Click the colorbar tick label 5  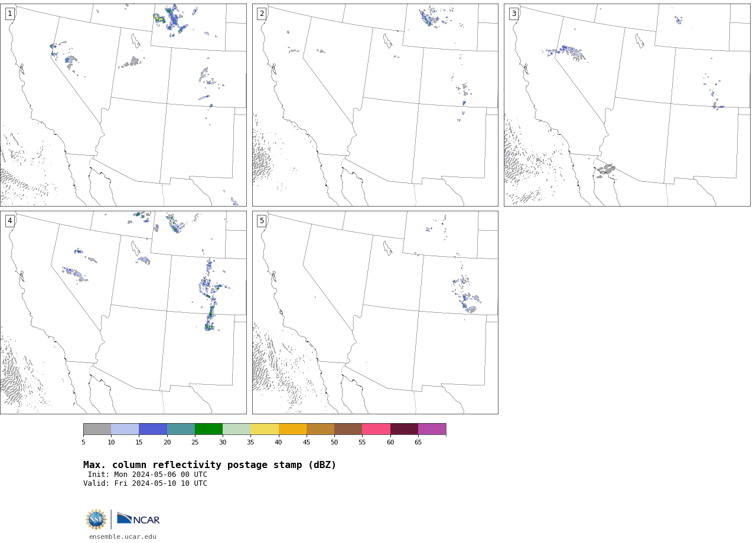coord(83,442)
